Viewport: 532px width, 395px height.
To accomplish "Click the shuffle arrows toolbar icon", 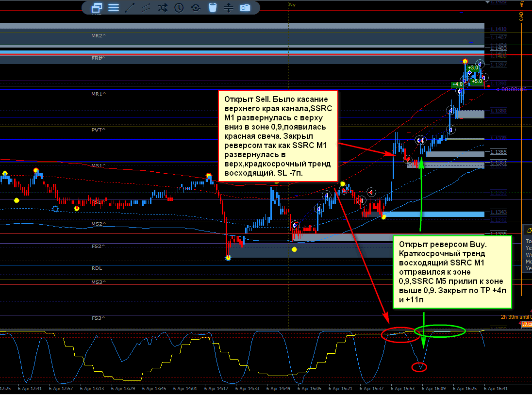I will point(163,7).
